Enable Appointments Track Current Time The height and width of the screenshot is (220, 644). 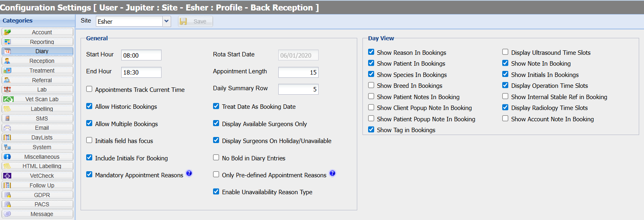[x=89, y=89]
